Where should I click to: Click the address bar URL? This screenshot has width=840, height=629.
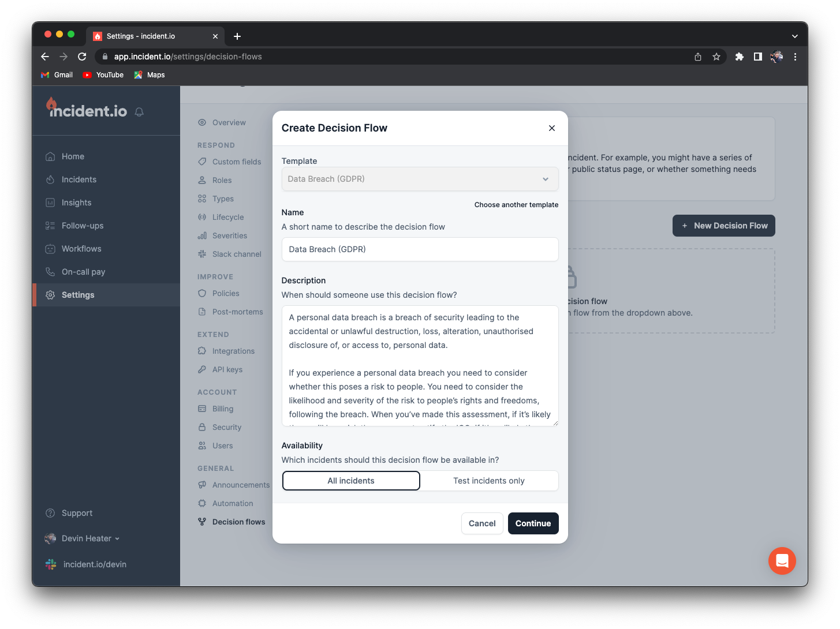pos(188,57)
